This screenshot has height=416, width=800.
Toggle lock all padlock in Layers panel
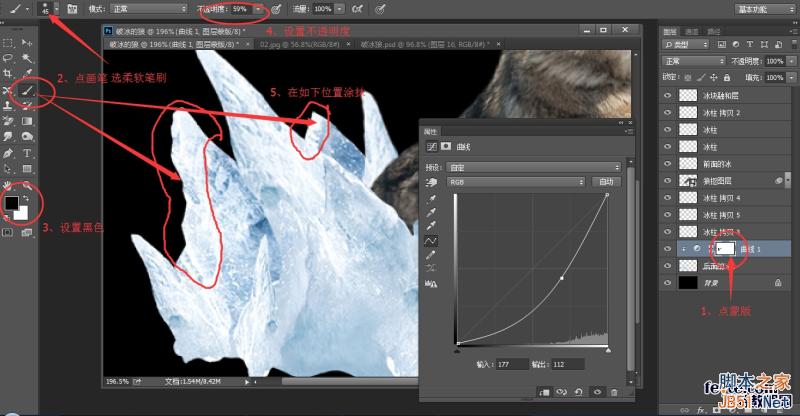[727, 78]
